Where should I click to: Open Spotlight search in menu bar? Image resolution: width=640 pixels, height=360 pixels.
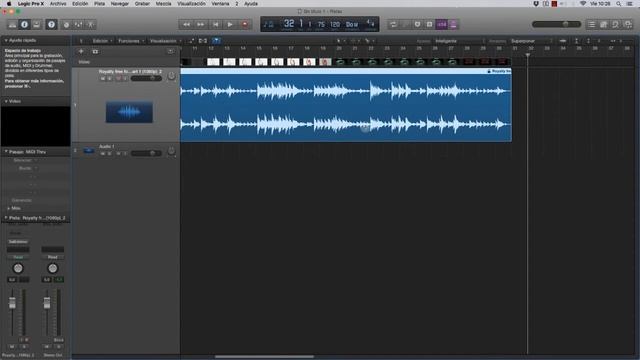point(619,4)
